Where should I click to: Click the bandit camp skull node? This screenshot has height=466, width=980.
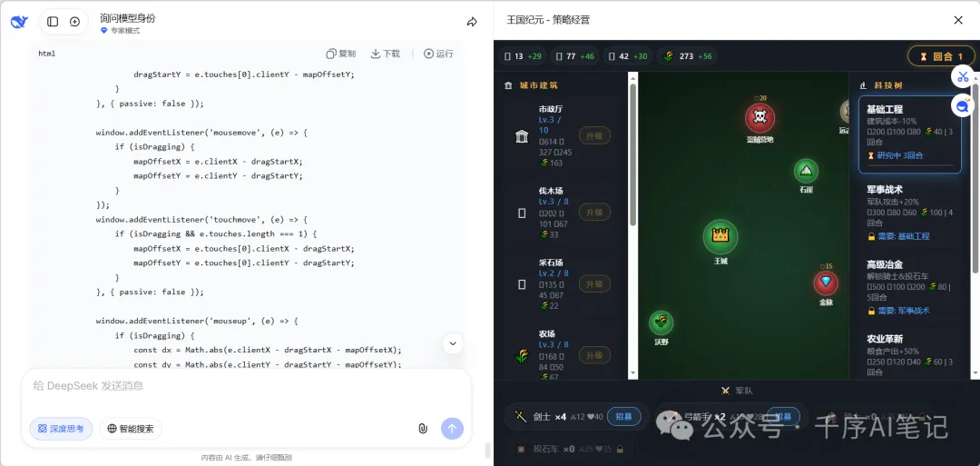(759, 117)
